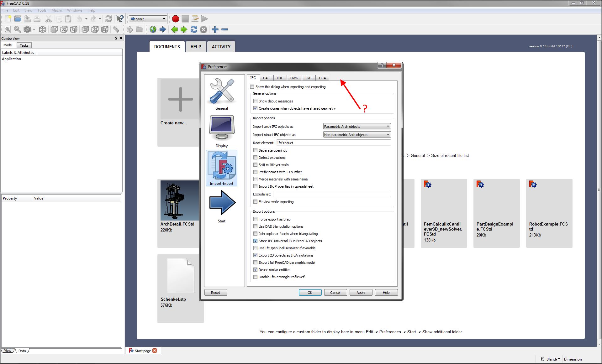Reload the page with the blue refresh icon

point(194,29)
